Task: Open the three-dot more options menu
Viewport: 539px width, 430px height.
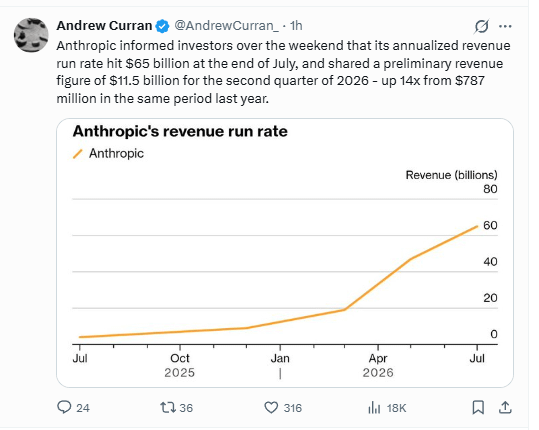Action: (505, 26)
